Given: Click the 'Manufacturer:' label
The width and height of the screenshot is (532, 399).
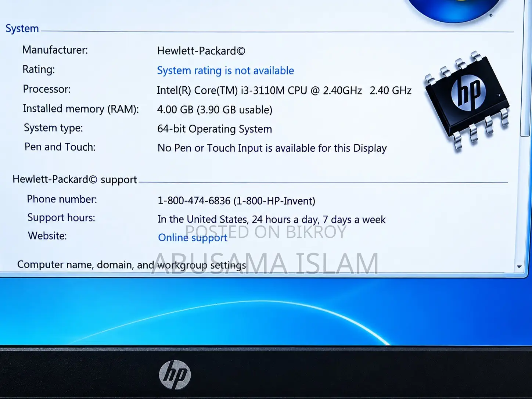Looking at the screenshot, I should coord(55,50).
